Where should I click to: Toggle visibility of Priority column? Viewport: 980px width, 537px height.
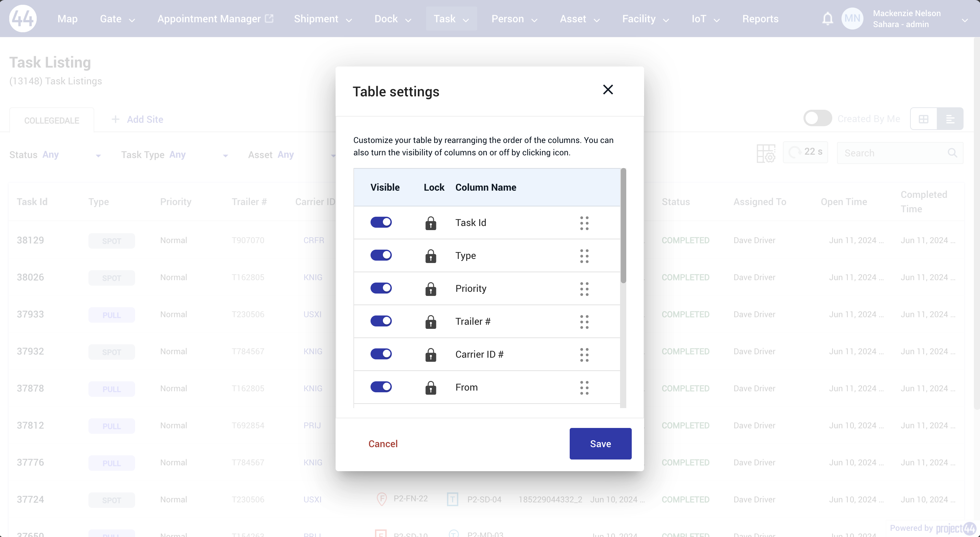click(x=381, y=288)
